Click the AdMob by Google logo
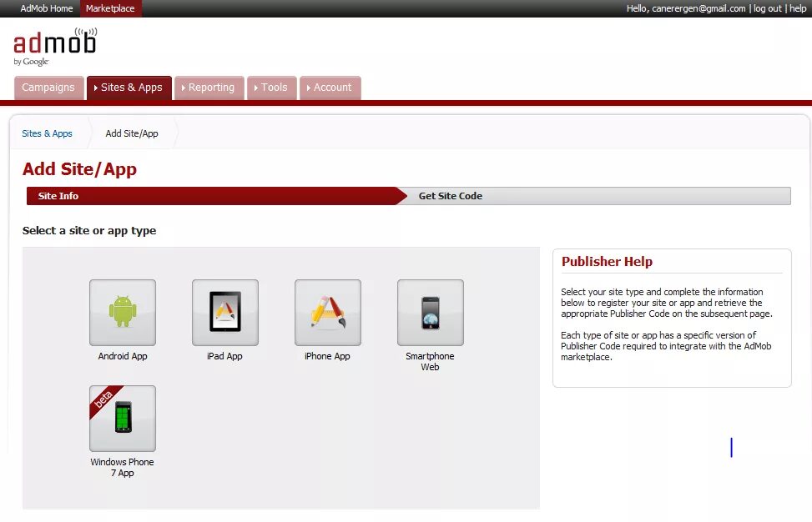The image size is (812, 522). point(55,47)
